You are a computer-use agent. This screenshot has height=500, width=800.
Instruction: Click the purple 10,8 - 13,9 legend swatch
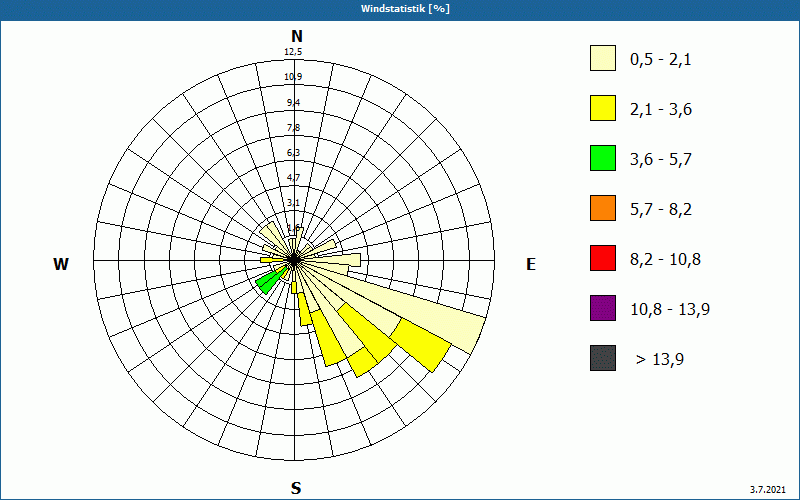[603, 308]
